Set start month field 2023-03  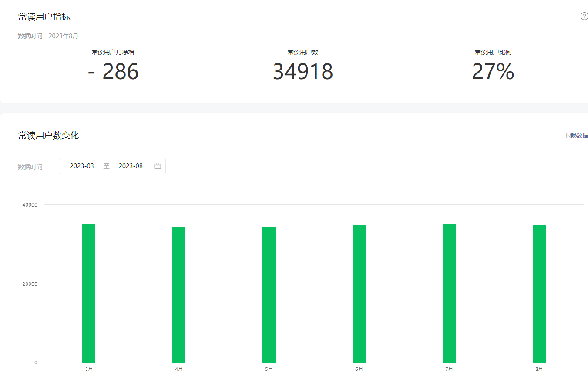click(x=82, y=166)
